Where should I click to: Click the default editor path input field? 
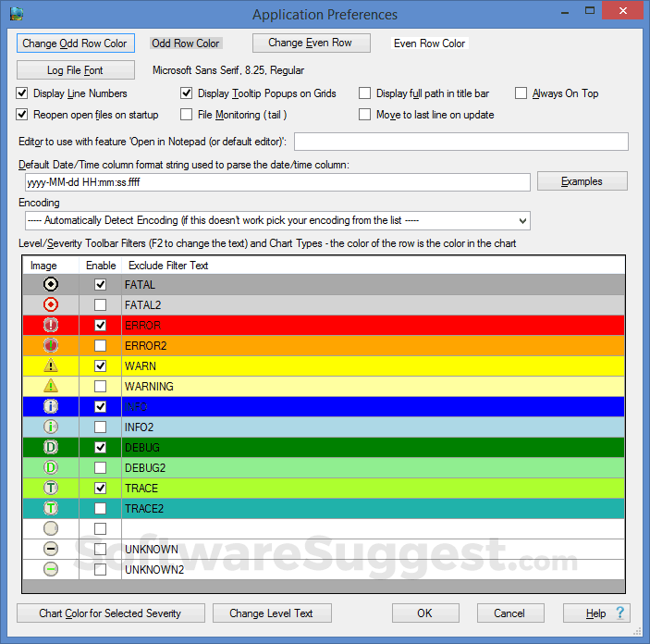[x=460, y=142]
